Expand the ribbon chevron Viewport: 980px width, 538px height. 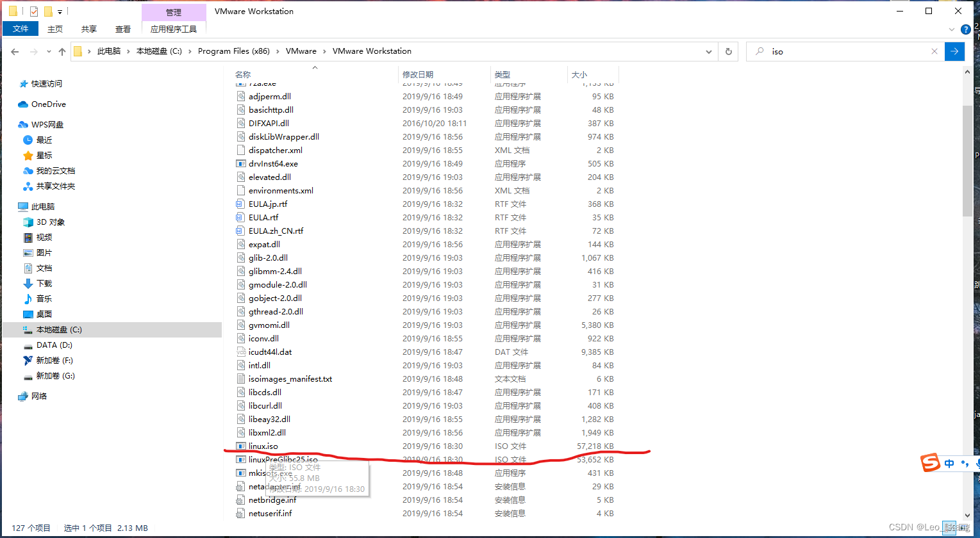coord(952,29)
